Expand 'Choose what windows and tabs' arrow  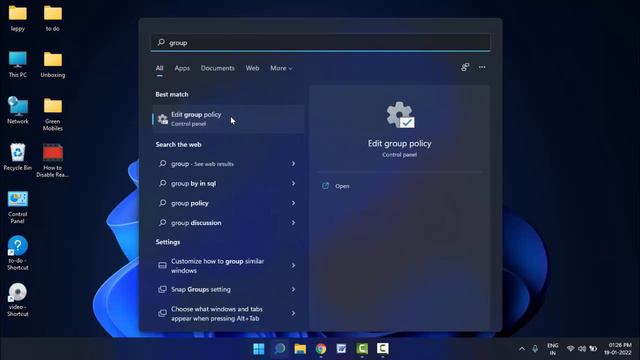[x=293, y=313]
